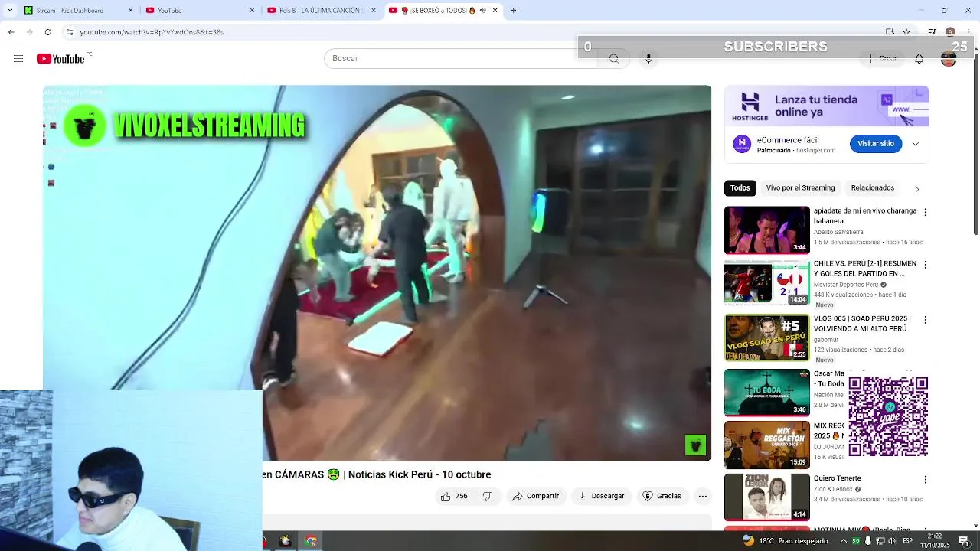Show more filter chips with right chevron
This screenshot has width=980, height=551.
916,188
